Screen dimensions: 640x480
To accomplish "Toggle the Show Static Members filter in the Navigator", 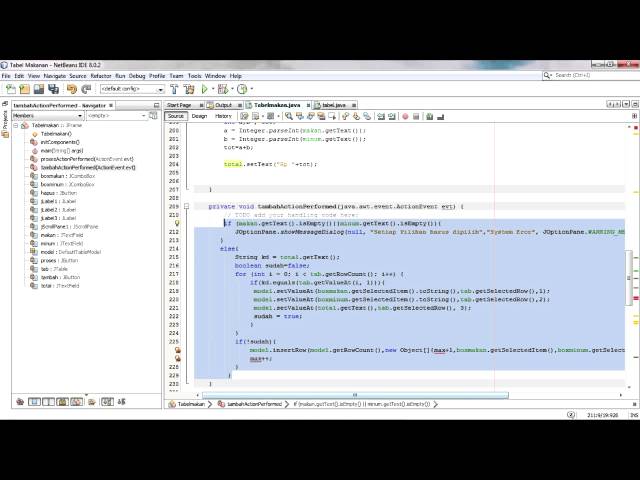I will [x=49, y=402].
